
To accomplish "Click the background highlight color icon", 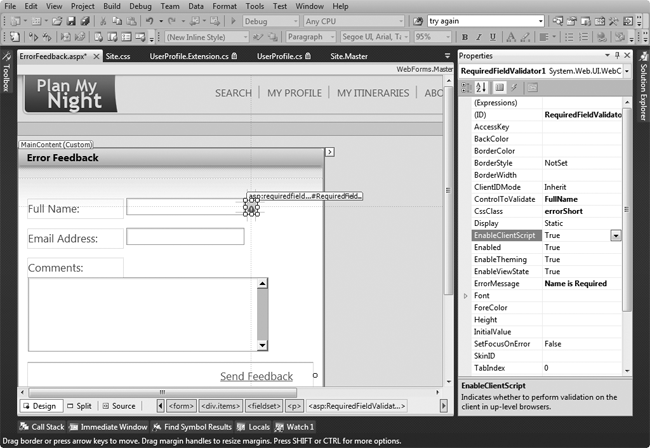I will [525, 37].
